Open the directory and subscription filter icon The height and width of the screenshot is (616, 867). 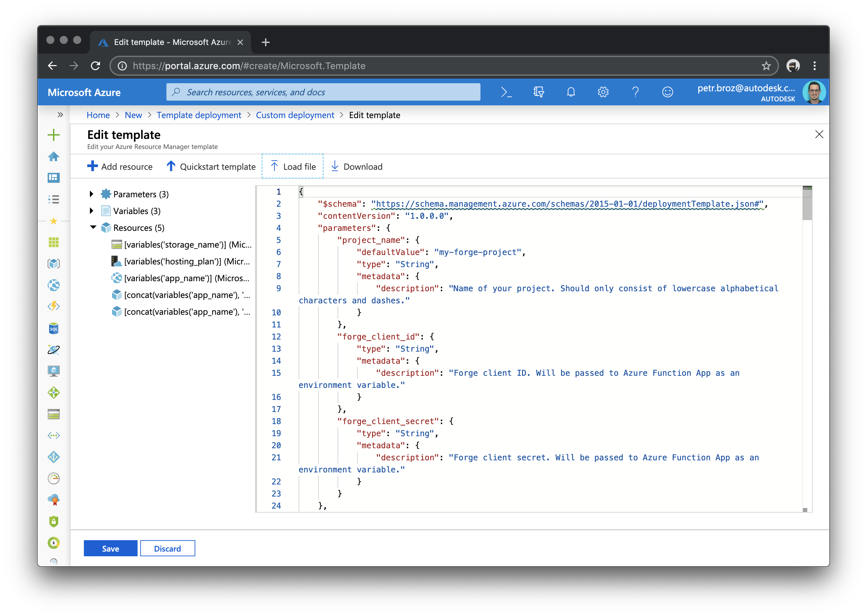539,92
